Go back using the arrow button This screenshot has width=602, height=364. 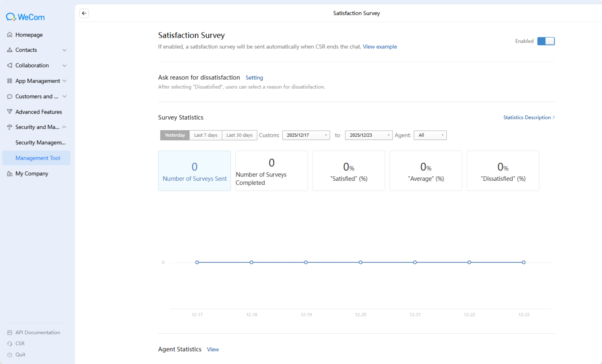click(x=84, y=13)
